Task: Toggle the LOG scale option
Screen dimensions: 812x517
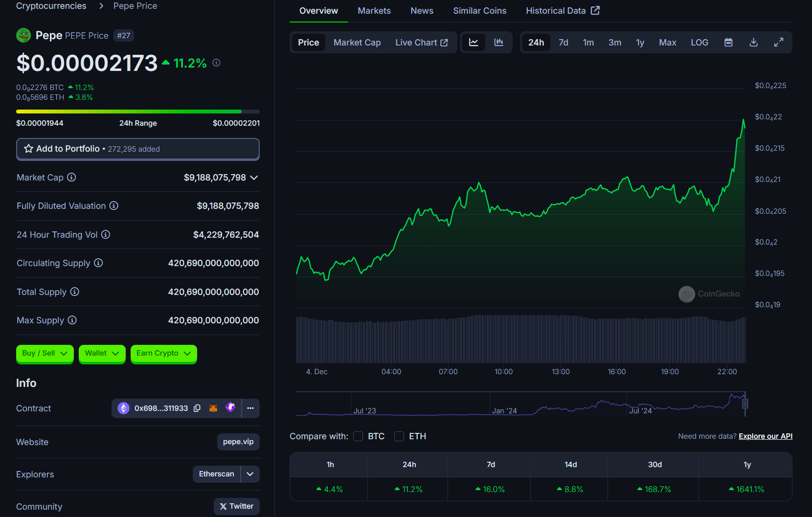Action: click(699, 43)
